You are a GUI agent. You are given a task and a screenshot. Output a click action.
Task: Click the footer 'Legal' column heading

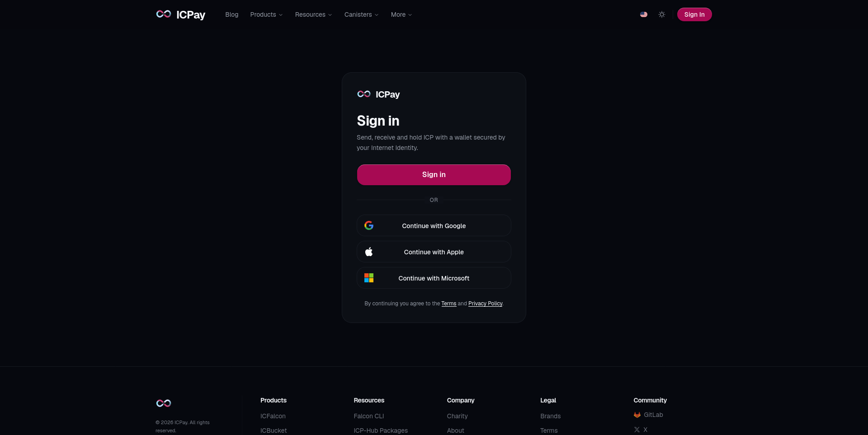[x=548, y=400]
